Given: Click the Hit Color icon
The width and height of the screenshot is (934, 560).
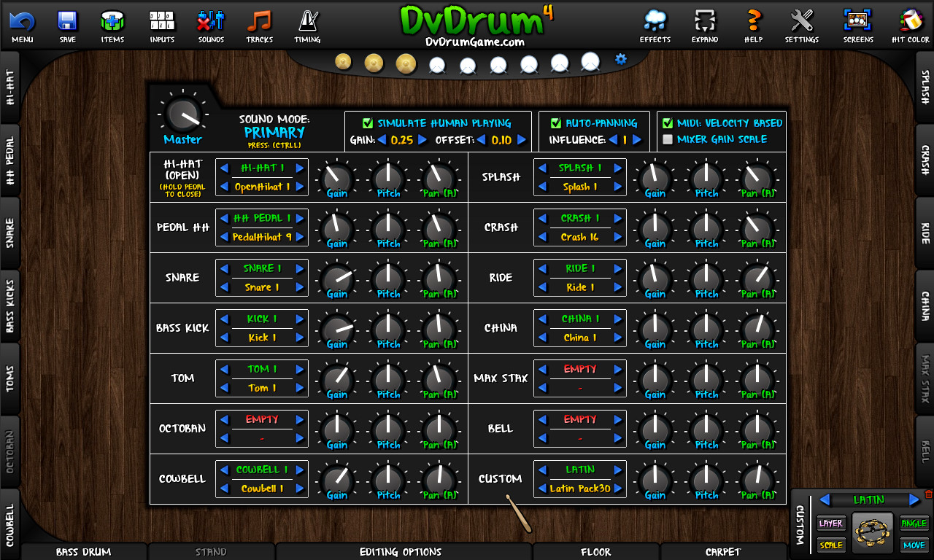Looking at the screenshot, I should [910, 20].
